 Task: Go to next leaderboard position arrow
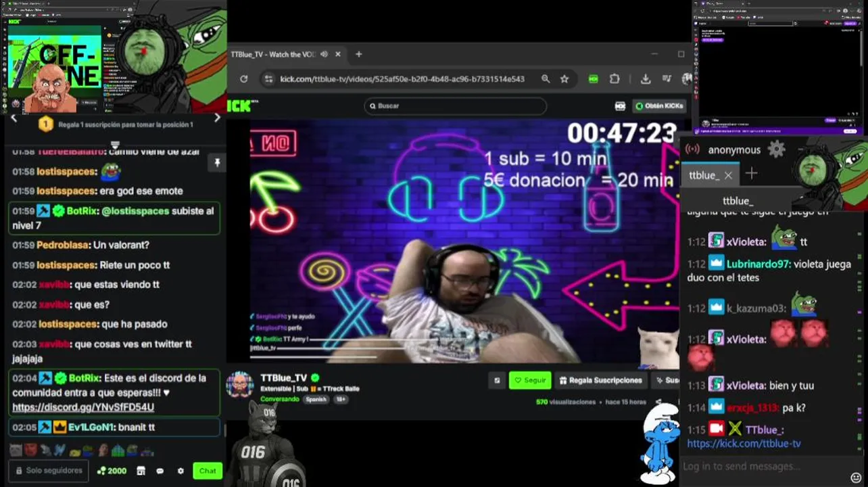click(217, 118)
